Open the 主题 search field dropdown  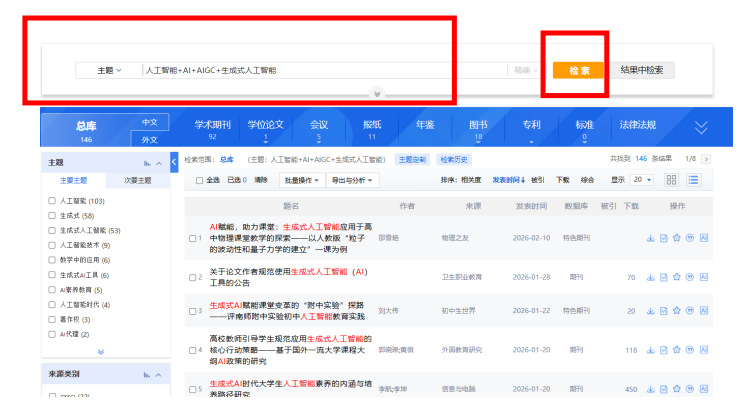coord(108,71)
